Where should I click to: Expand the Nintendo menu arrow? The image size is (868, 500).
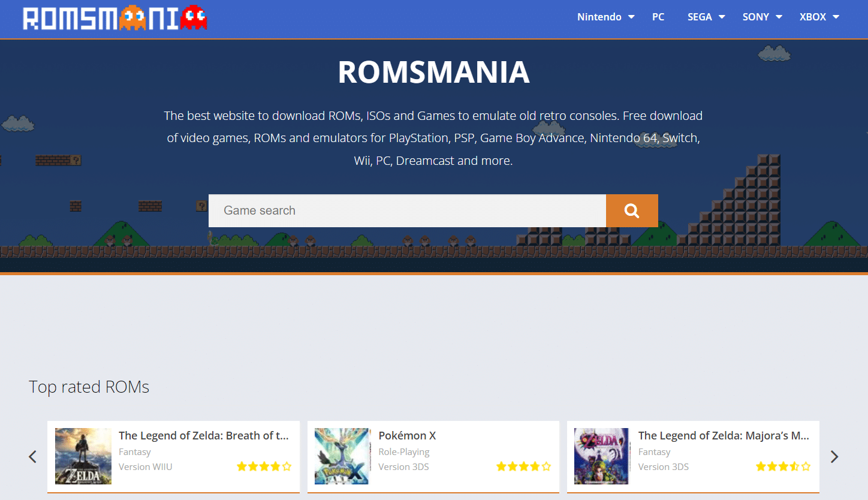(x=631, y=17)
